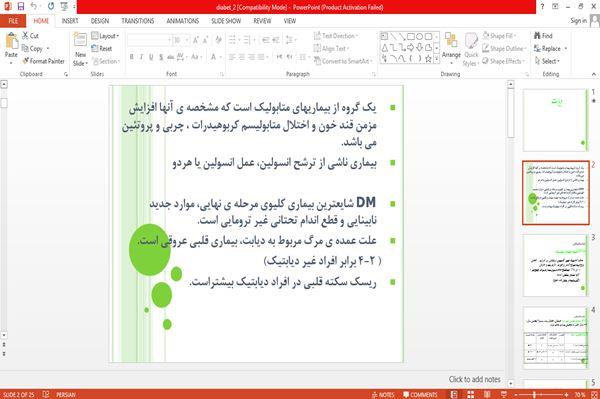Open PowerPoint Help question mark
This screenshot has height=399, width=600.
pos(542,7)
